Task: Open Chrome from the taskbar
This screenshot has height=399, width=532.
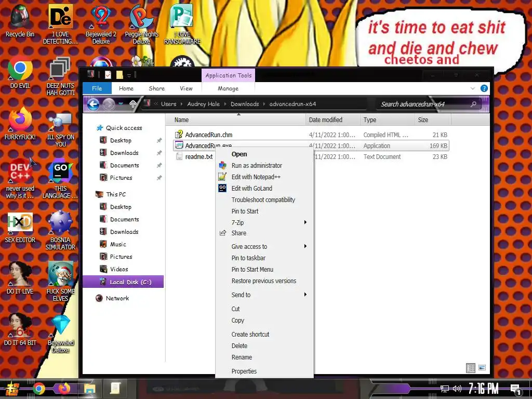Action: pyautogui.click(x=39, y=389)
